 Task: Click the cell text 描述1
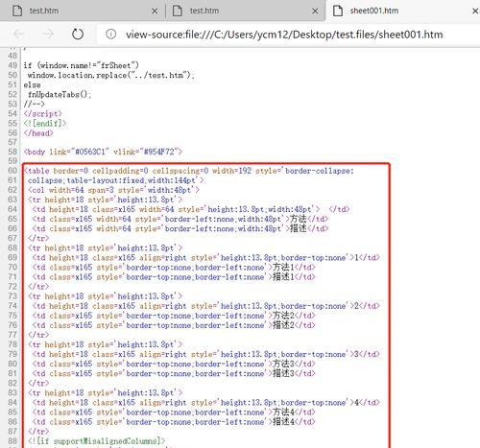click(x=283, y=277)
